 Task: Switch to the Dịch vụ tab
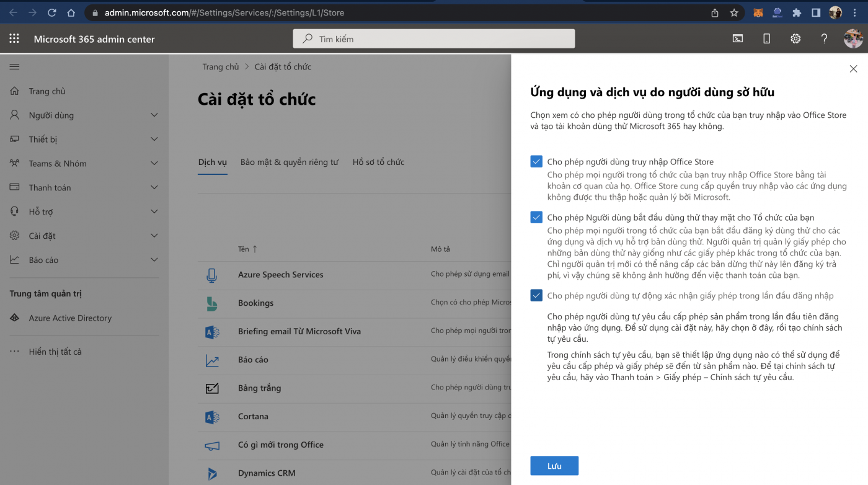(213, 162)
